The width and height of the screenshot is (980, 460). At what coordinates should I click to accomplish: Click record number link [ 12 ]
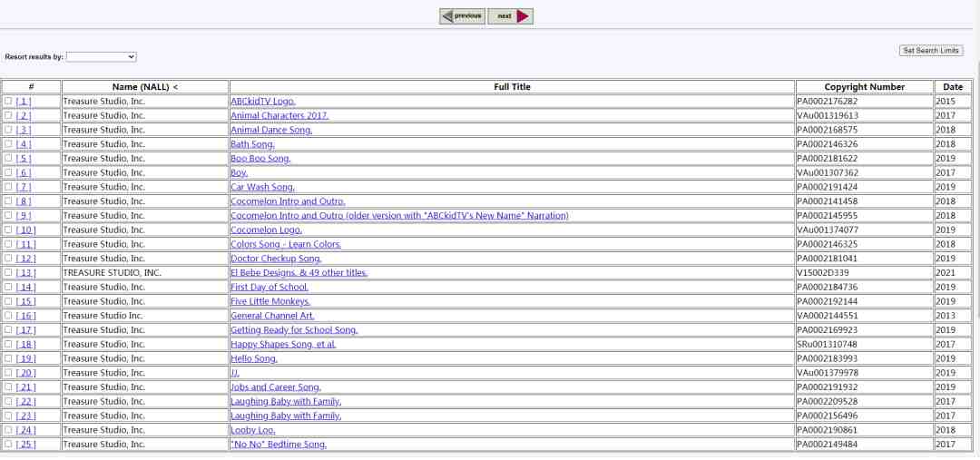click(x=26, y=259)
